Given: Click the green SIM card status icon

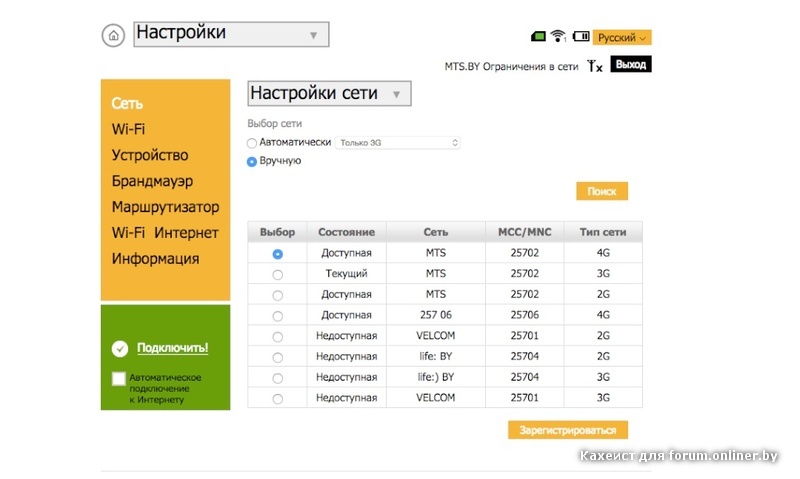Looking at the screenshot, I should click(x=538, y=37).
